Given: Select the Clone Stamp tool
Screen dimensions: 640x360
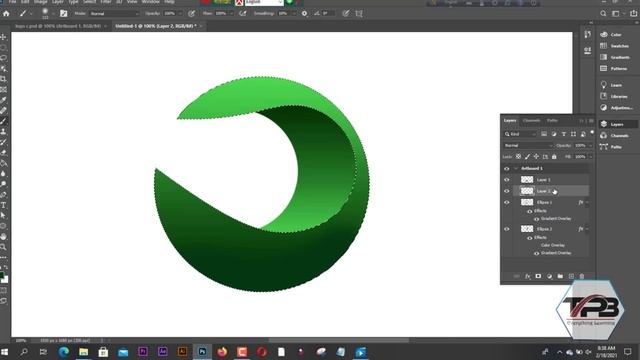Looking at the screenshot, I should coord(3,131).
